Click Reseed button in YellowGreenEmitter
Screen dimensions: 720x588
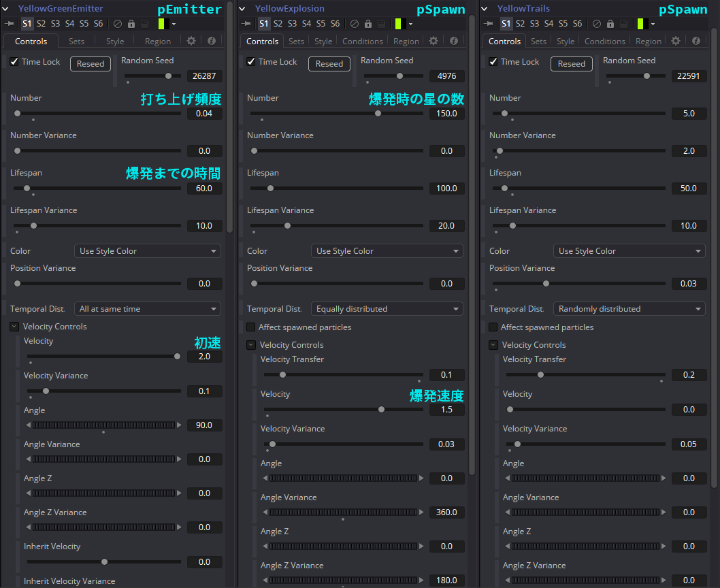91,64
